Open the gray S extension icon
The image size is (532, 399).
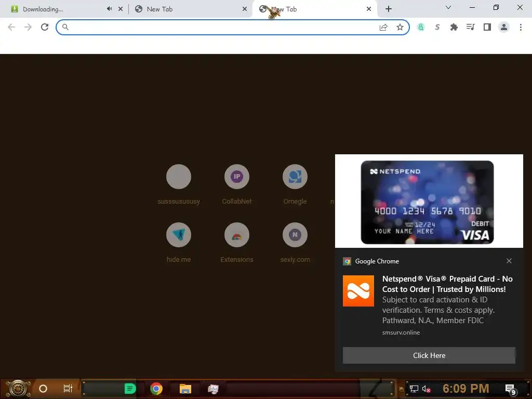437,27
